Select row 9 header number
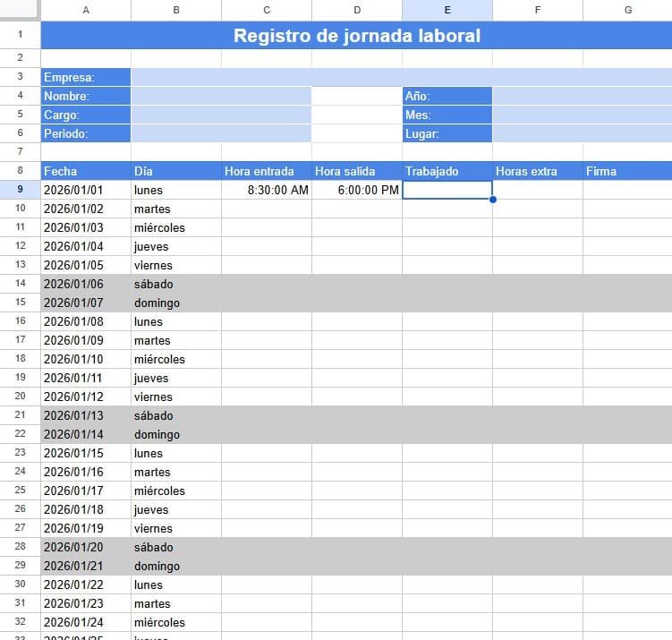This screenshot has width=672, height=640. click(21, 190)
